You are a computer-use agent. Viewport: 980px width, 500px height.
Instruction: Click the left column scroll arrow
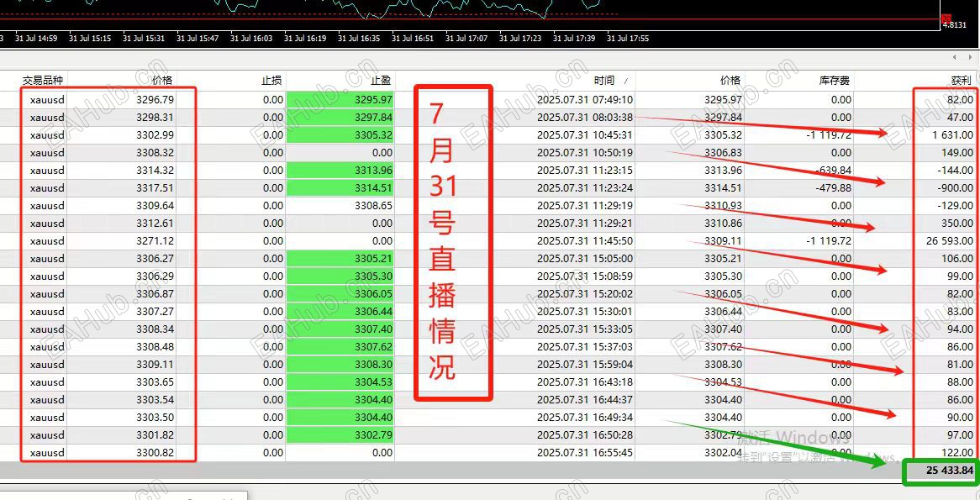(954, 58)
